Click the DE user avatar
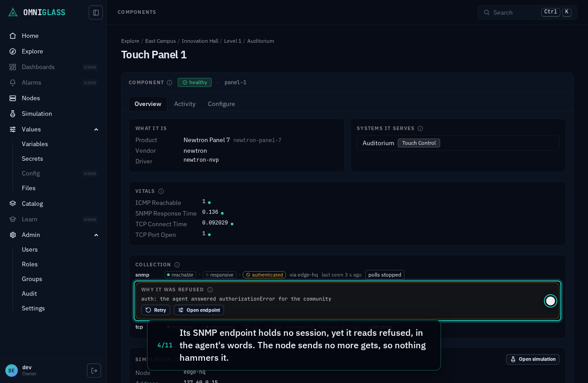 coord(12,371)
